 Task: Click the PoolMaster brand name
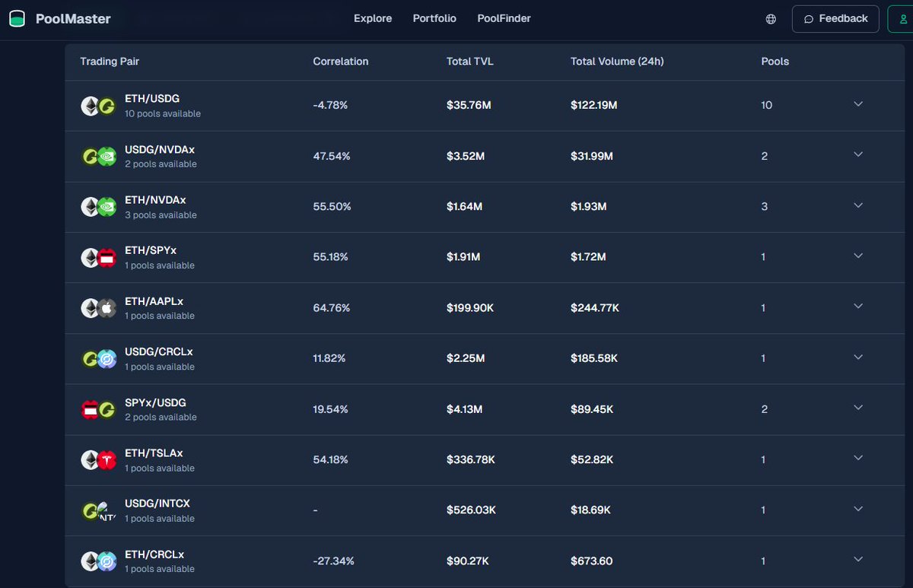click(x=73, y=19)
